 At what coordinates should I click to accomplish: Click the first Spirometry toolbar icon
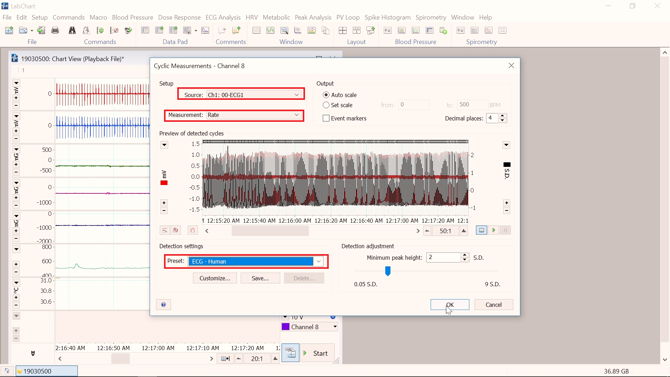[460, 30]
